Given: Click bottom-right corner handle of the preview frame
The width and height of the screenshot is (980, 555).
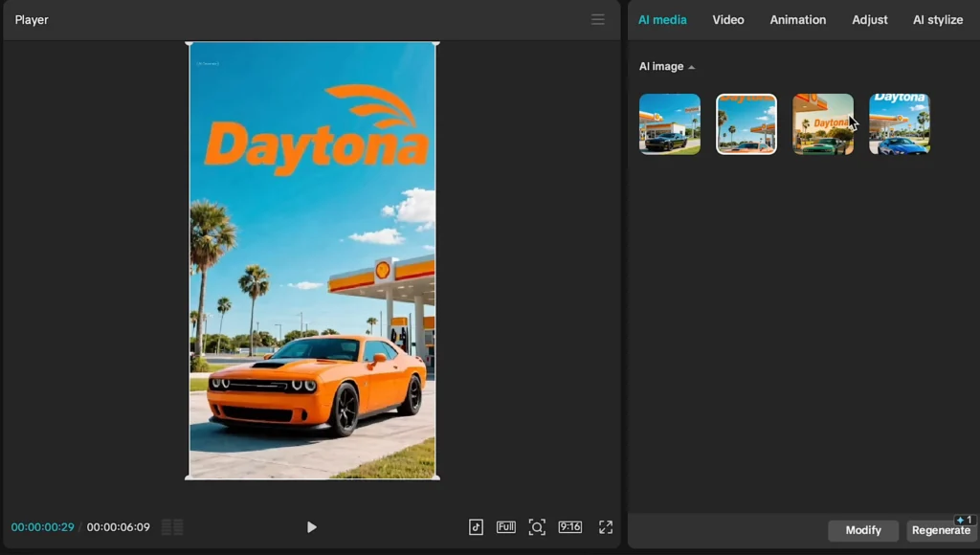Looking at the screenshot, I should pos(436,478).
